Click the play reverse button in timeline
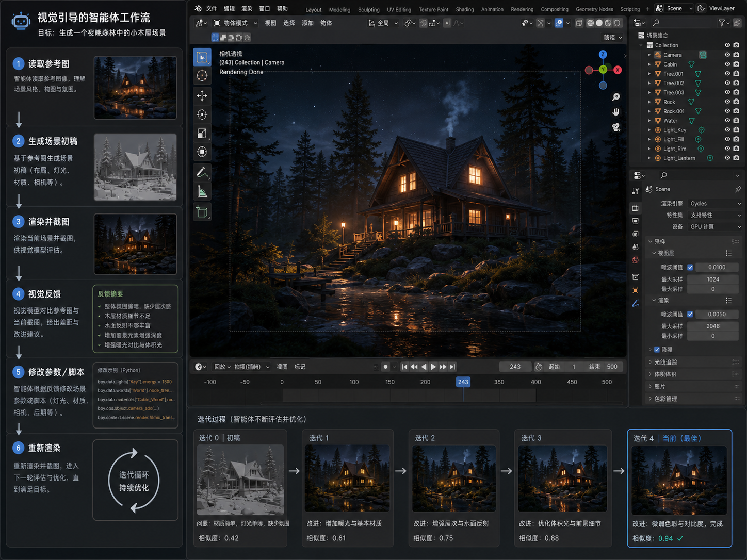The image size is (747, 560). 424,367
